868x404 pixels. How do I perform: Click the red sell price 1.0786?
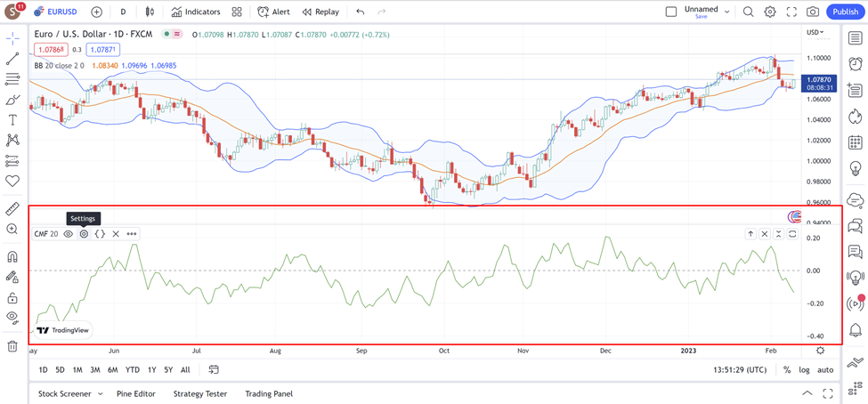(x=51, y=50)
